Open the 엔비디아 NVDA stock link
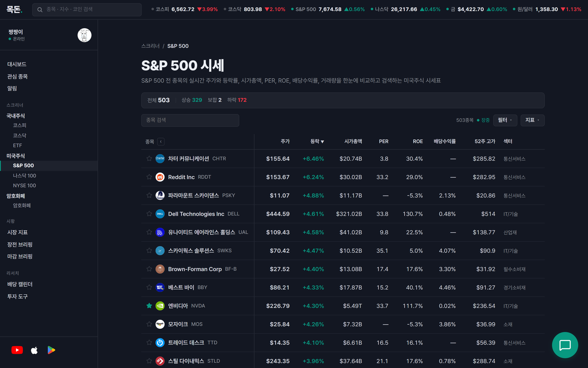The height and width of the screenshot is (368, 588). (187, 306)
